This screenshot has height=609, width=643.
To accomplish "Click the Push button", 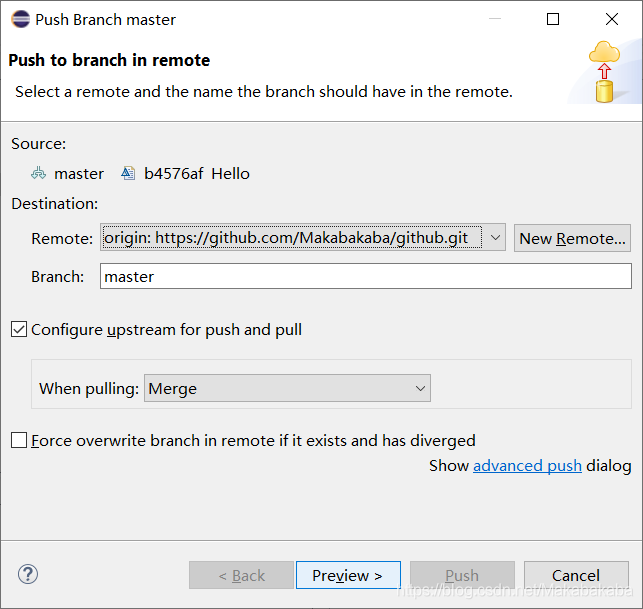I will click(x=462, y=575).
